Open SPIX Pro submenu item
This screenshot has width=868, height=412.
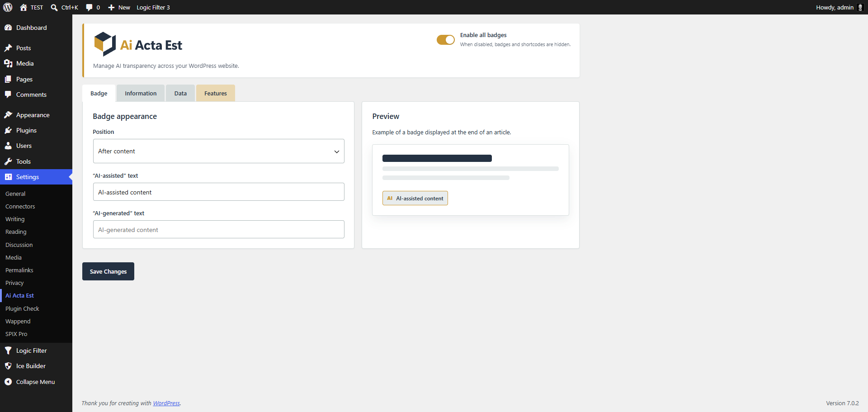point(16,334)
